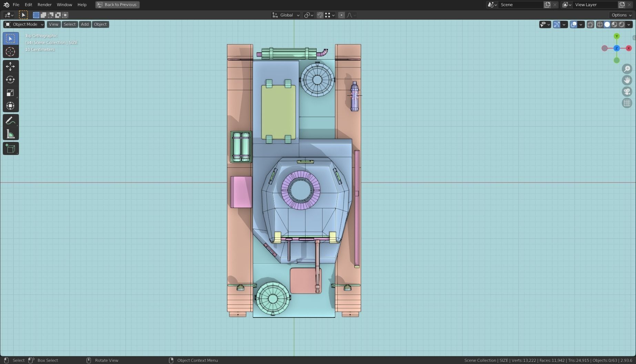The image size is (636, 364).
Task: Switch to Rendered viewport shading
Action: point(622,24)
